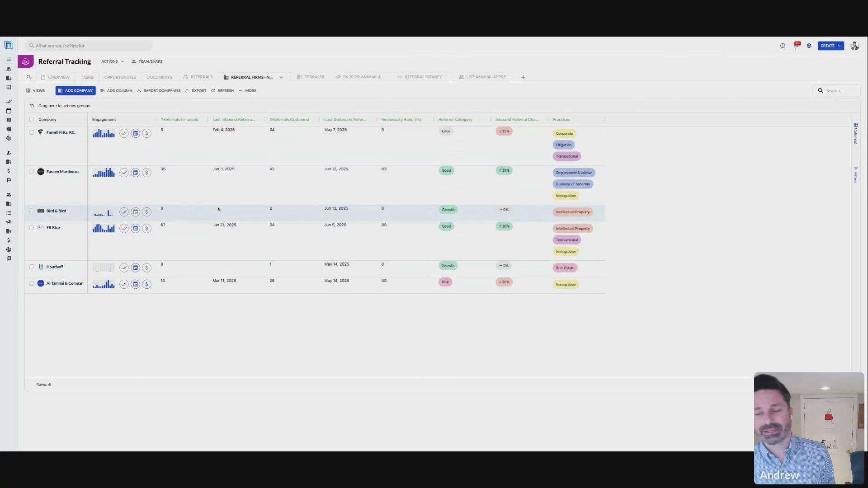The height and width of the screenshot is (488, 868).
Task: Click the Grey category tag for Farrell Fritz
Action: 446,131
